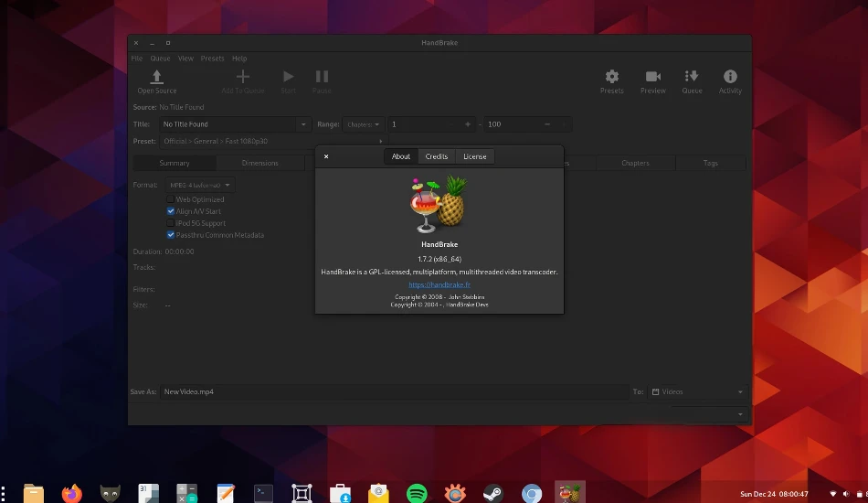Open the calculator app in dock
The height and width of the screenshot is (503, 868).
[x=186, y=493]
